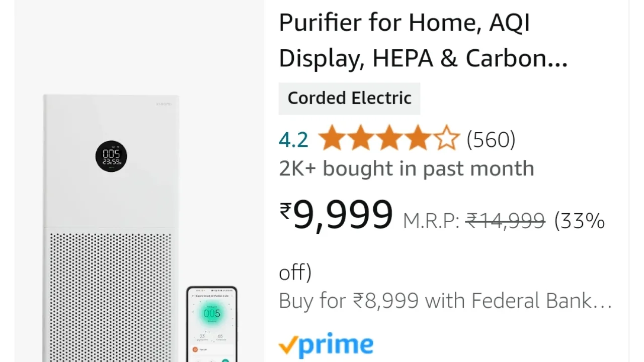
Task: Click the Prime checkmark logo
Action: click(x=288, y=345)
